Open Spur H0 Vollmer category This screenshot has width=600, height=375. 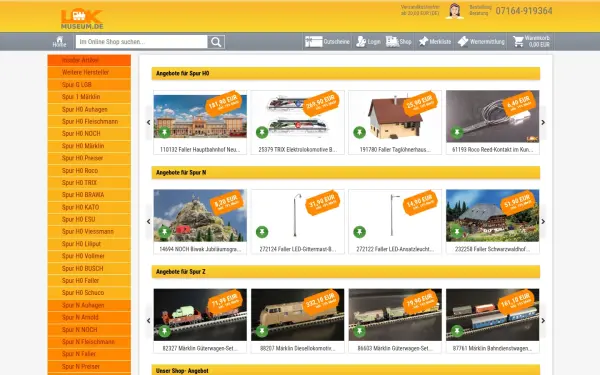click(x=89, y=256)
